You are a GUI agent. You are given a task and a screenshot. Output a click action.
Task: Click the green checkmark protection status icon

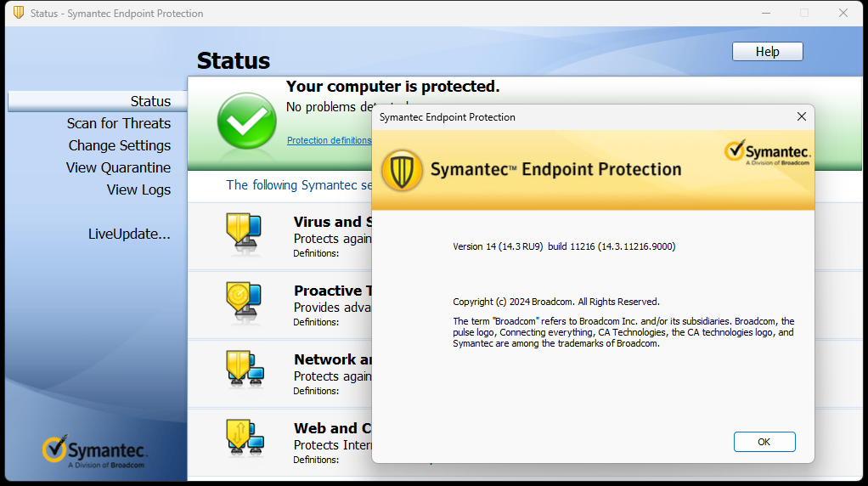pyautogui.click(x=246, y=121)
